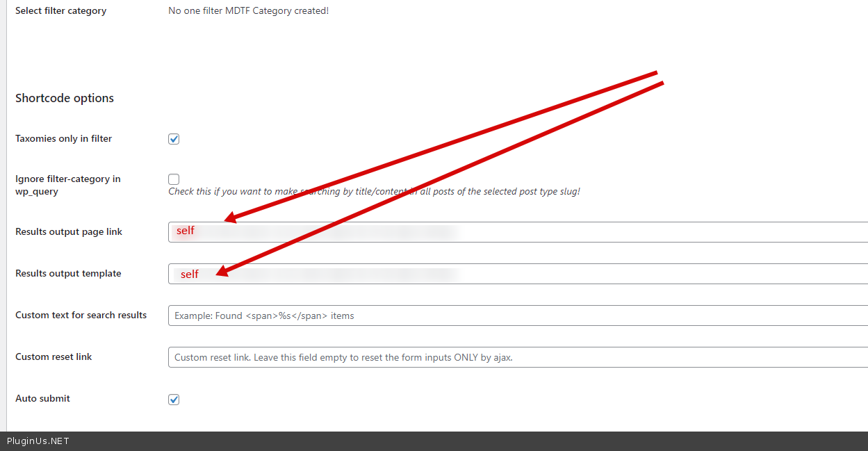Click the Custom text for search results label
The image size is (868, 451).
81,315
